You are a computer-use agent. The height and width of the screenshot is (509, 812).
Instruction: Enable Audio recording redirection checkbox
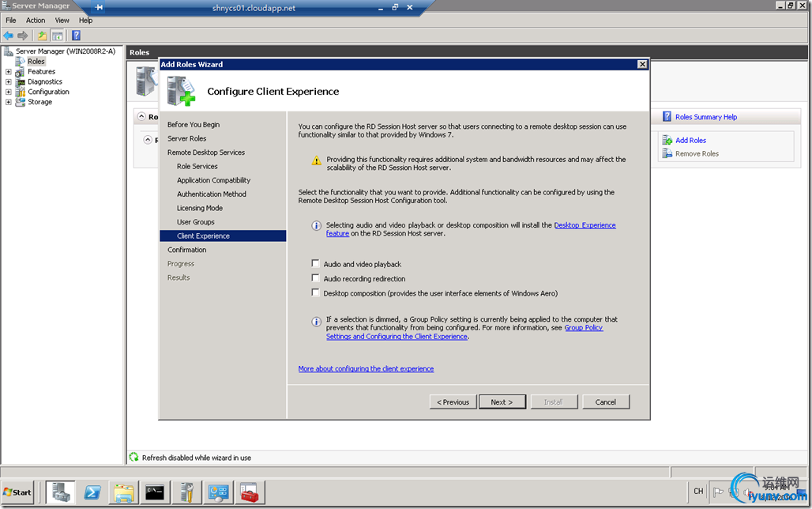[315, 278]
